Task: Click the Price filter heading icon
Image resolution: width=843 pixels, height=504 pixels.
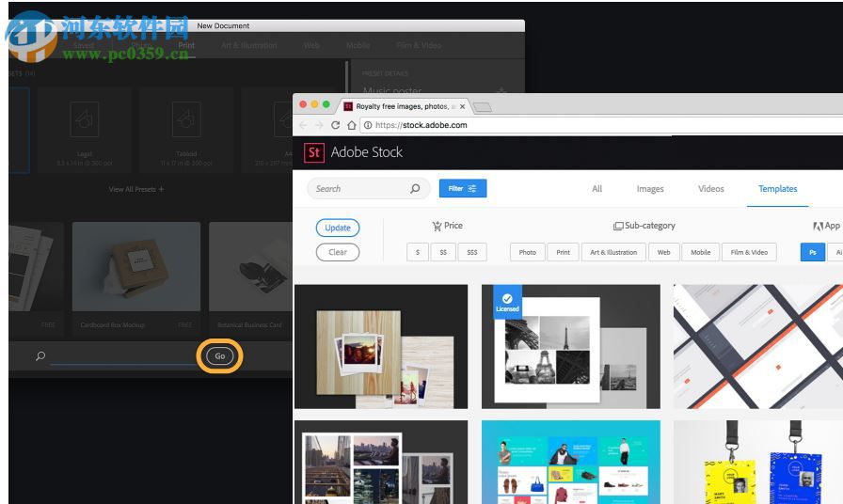Action: coord(437,227)
